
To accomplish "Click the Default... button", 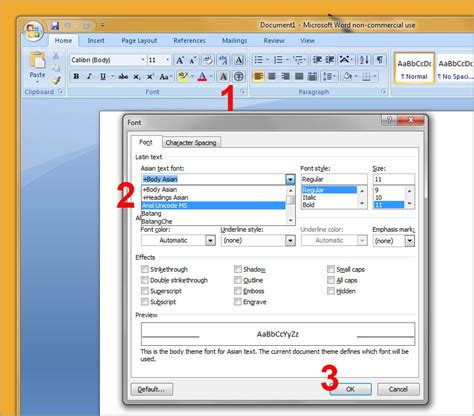I will point(152,389).
